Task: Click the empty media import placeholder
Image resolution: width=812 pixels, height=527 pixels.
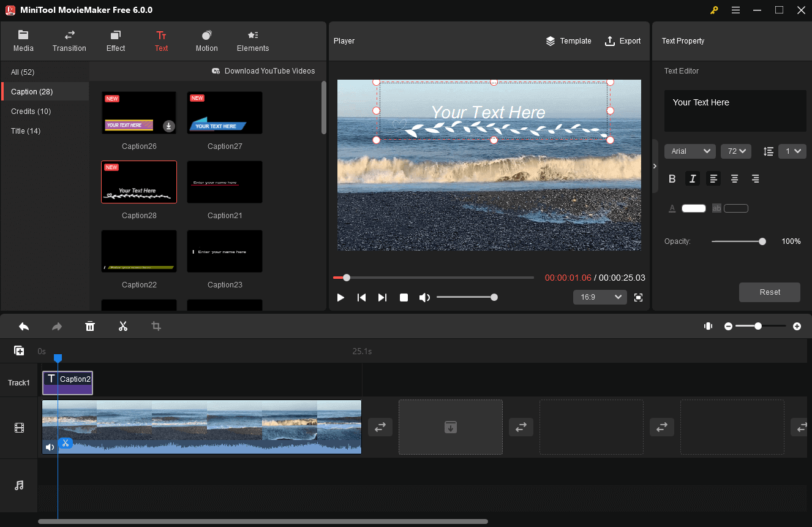Action: (x=451, y=427)
